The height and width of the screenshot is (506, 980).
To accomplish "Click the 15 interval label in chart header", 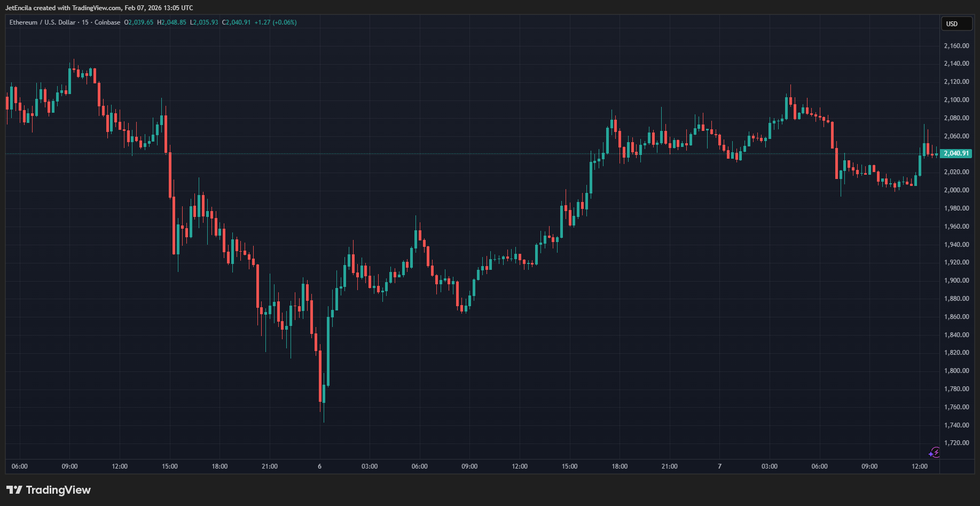I will pos(85,22).
